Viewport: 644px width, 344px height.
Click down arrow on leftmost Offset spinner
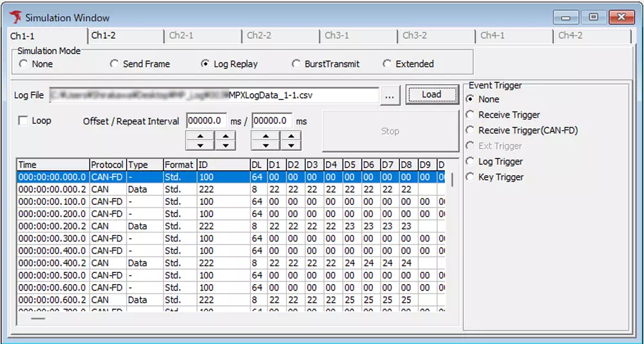pos(200,145)
